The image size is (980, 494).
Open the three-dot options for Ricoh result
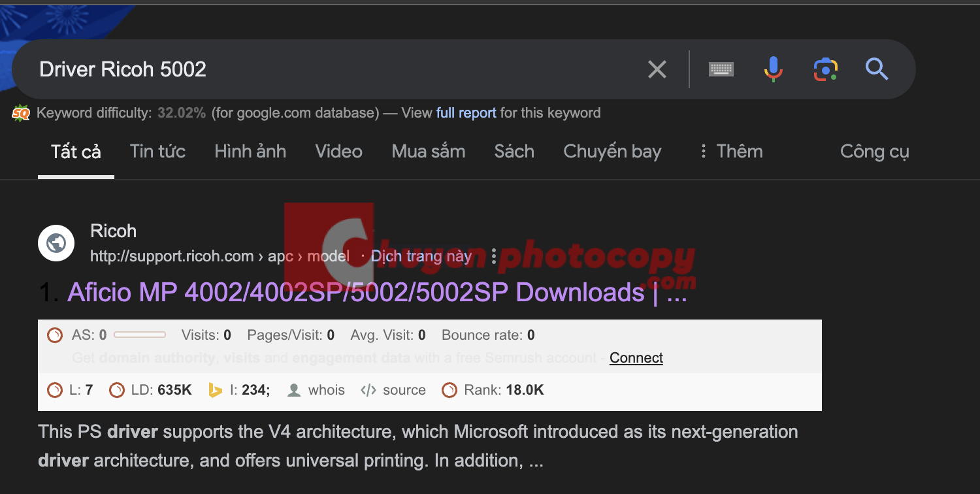coord(494,256)
